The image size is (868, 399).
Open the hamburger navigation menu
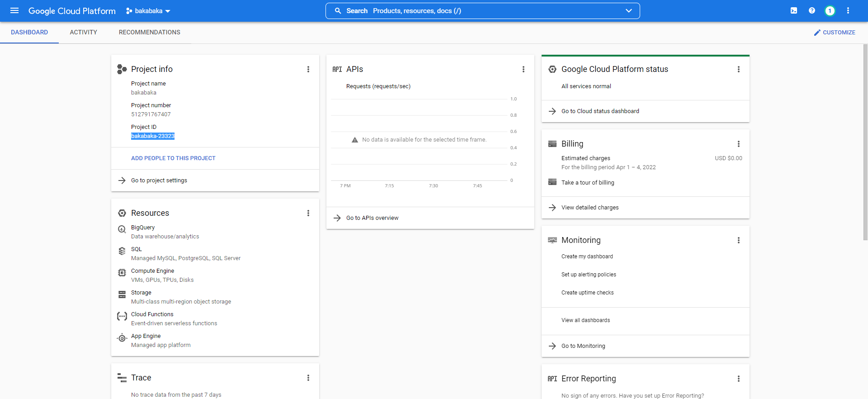14,10
